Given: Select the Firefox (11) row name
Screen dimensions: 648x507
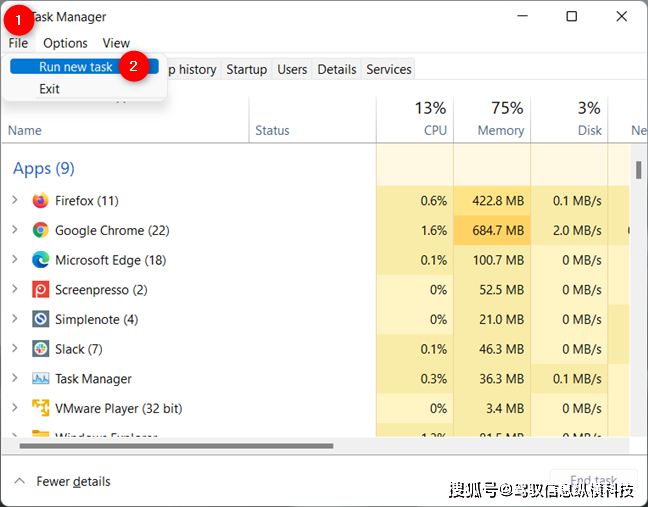Looking at the screenshot, I should coord(87,201).
